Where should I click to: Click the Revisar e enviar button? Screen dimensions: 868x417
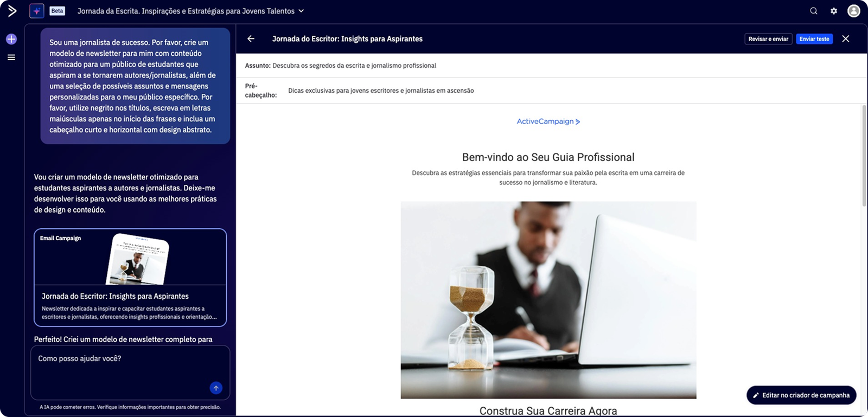point(768,39)
